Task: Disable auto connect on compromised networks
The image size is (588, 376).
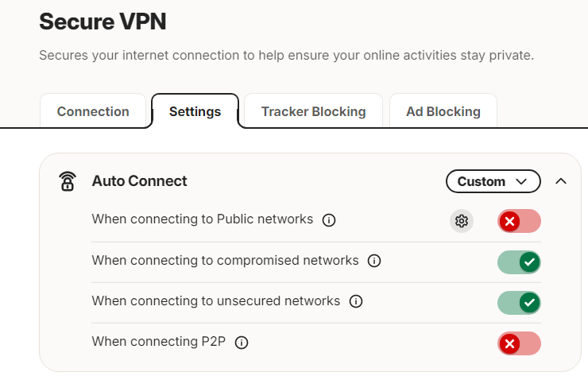Action: [x=519, y=262]
